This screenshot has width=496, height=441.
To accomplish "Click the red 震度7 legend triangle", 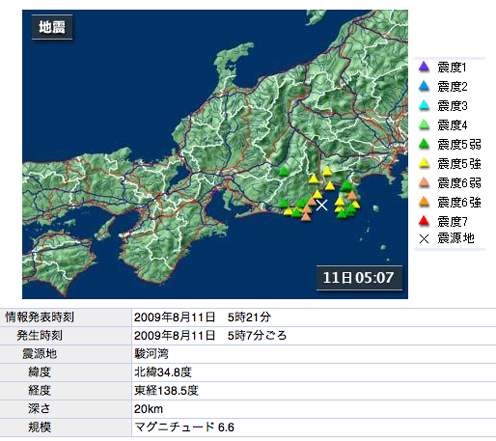I will point(424,221).
